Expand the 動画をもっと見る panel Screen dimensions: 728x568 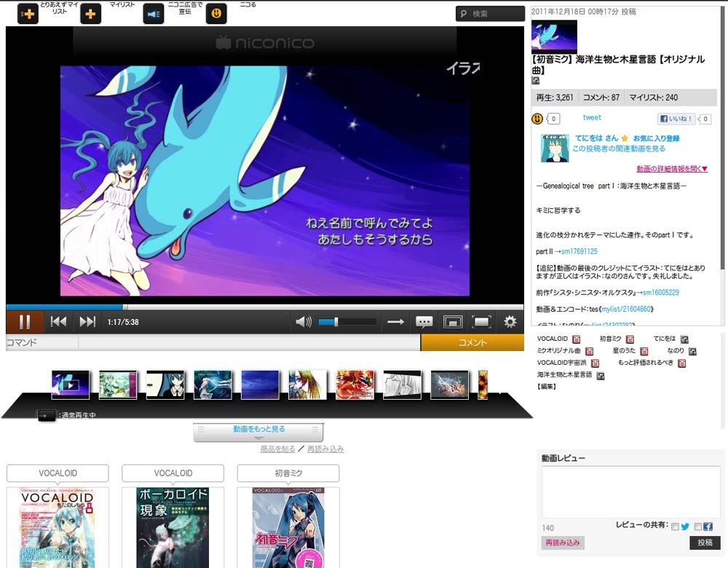coord(258,432)
